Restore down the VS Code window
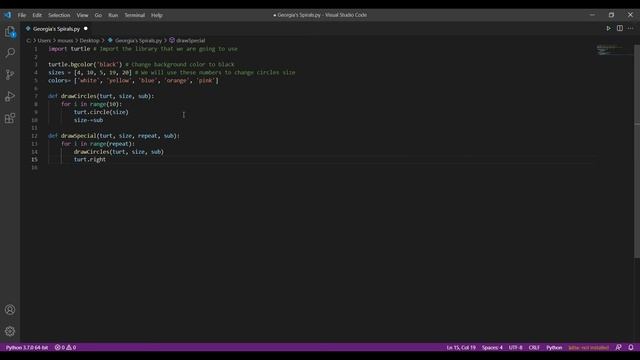 [x=611, y=15]
